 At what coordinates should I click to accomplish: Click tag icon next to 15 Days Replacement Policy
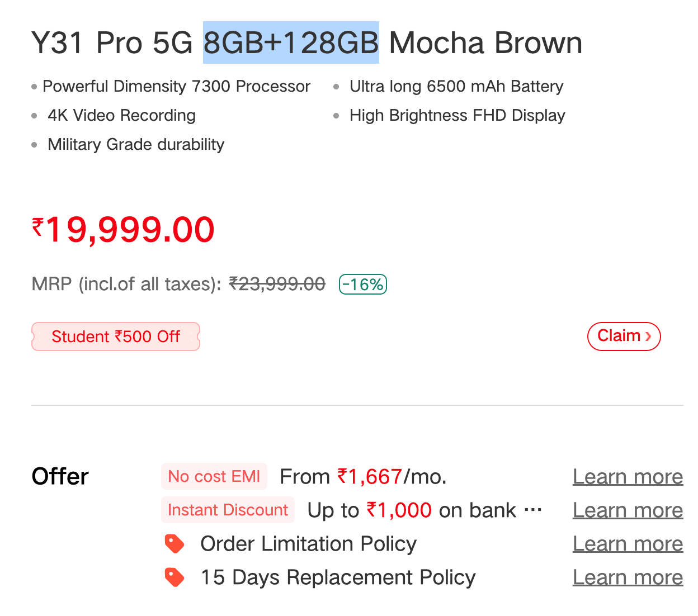174,577
